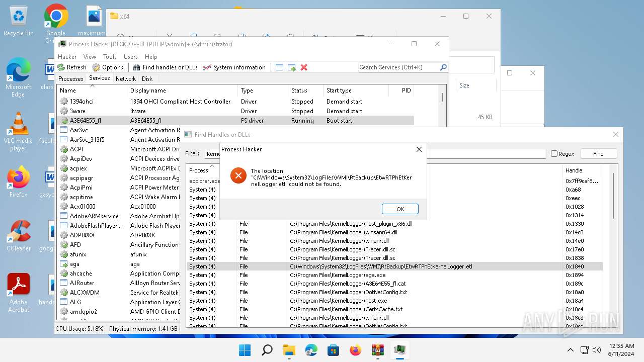Switch to the Disk tab
The height and width of the screenshot is (362, 644).
[x=147, y=79]
